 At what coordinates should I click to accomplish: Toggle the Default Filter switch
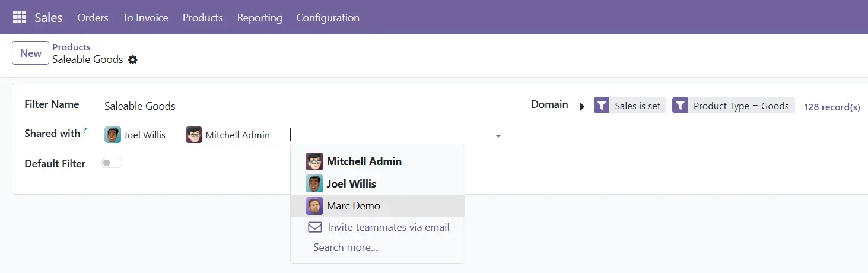coord(112,163)
